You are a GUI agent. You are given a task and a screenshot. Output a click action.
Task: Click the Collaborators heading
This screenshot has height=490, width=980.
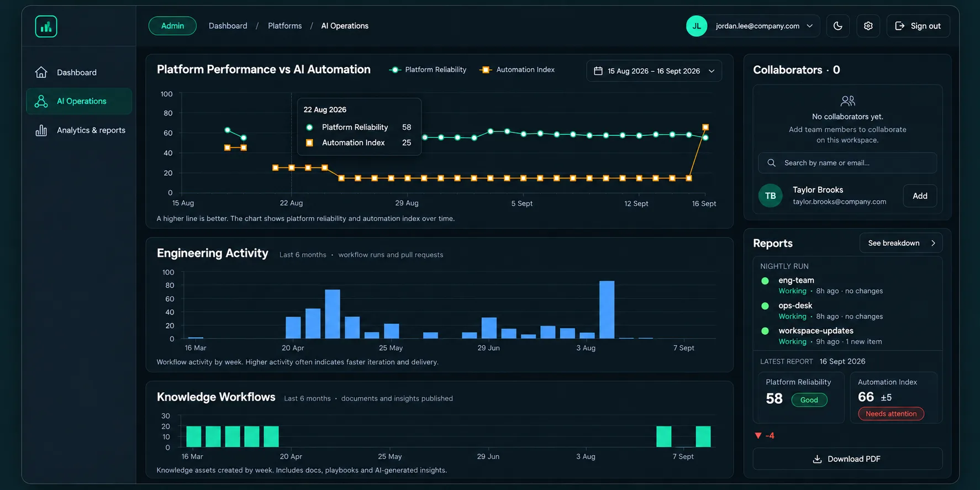tap(796, 70)
